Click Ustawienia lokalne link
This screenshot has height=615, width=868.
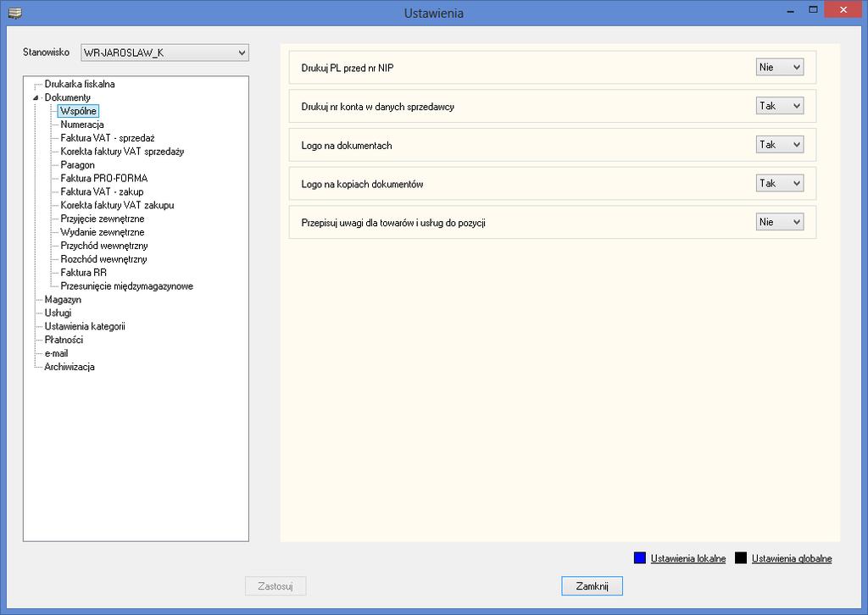click(688, 558)
